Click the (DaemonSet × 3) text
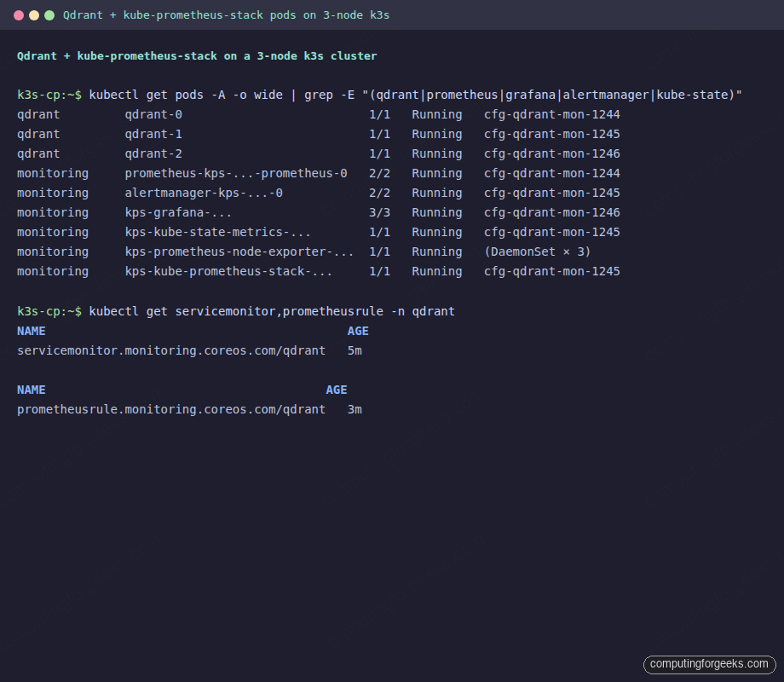The height and width of the screenshot is (682, 784). 538,251
